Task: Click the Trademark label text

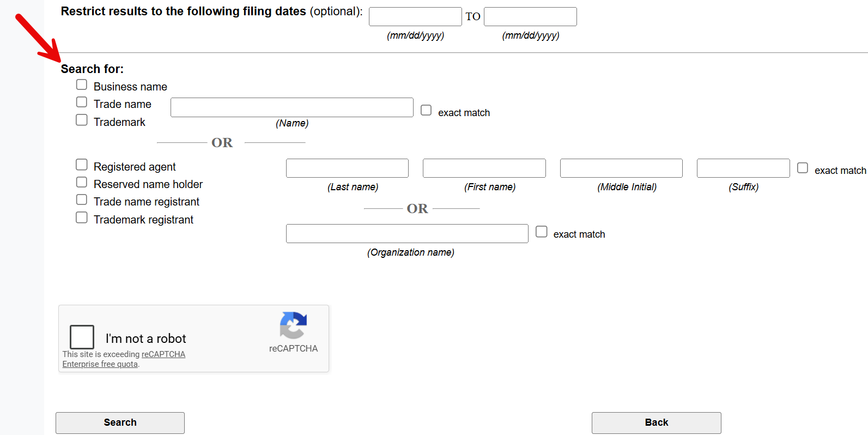Action: [119, 122]
